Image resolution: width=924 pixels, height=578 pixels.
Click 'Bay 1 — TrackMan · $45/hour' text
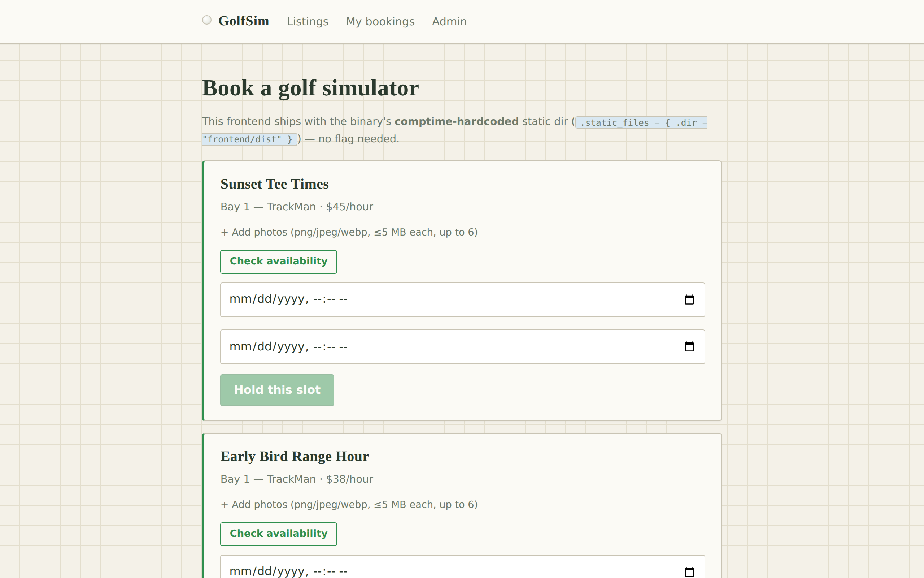(x=297, y=207)
